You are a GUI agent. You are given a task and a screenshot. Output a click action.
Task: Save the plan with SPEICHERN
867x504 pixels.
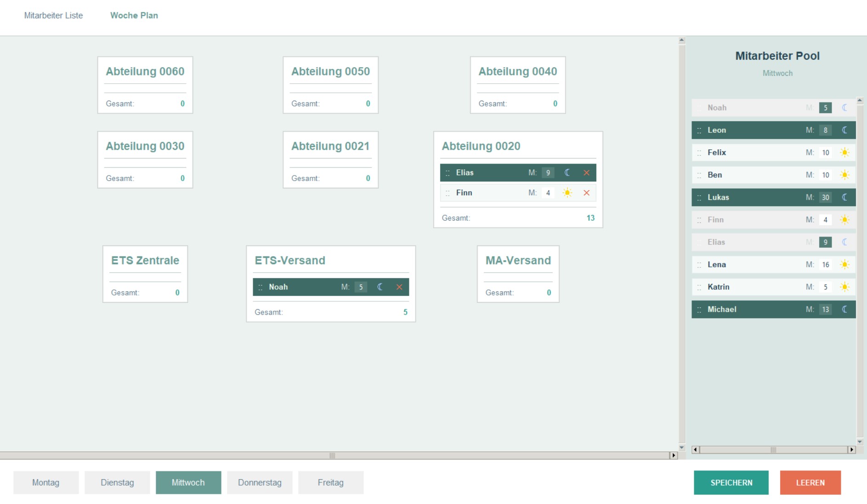pos(731,482)
